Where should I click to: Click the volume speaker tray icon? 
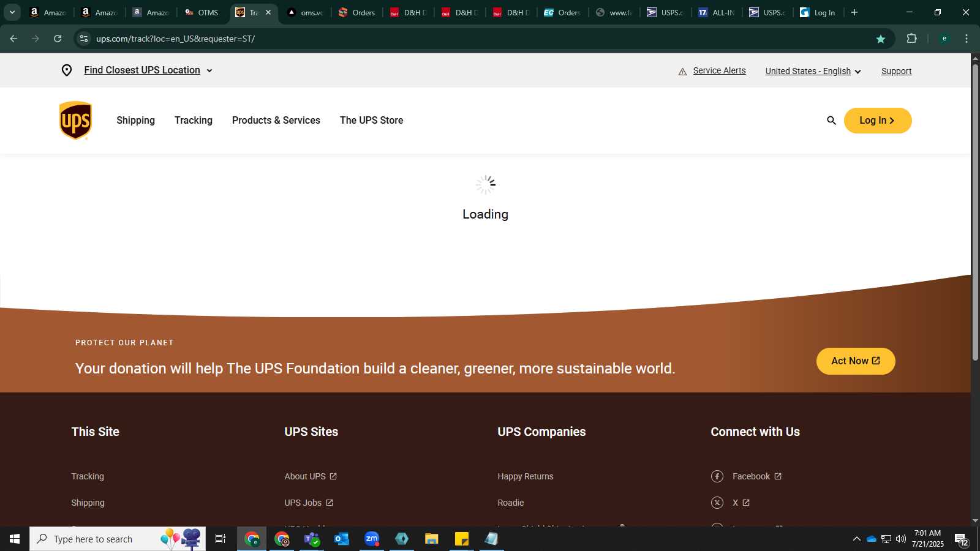pos(901,539)
